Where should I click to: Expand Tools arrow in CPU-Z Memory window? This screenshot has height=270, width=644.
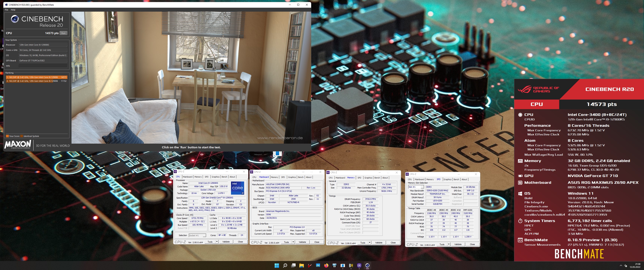[x=370, y=243]
